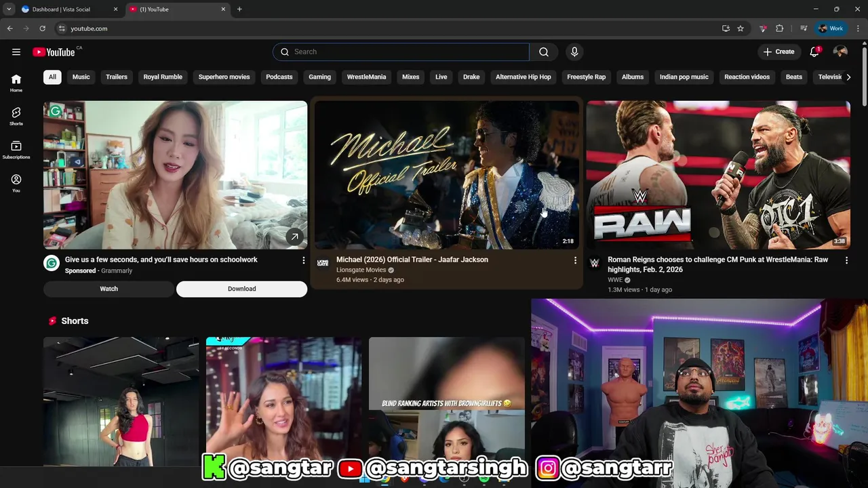This screenshot has height=488, width=868.
Task: Open the Chrome extensions puzzle icon
Action: point(779,28)
